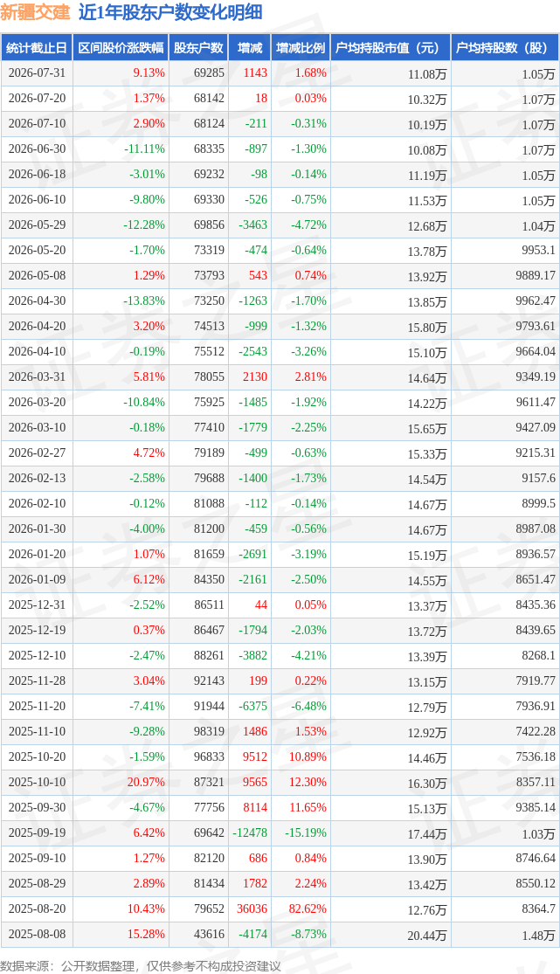Image resolution: width=560 pixels, height=974 pixels.
Task: Click the 近1年股东户数变化明细 heading
Action: click(170, 12)
